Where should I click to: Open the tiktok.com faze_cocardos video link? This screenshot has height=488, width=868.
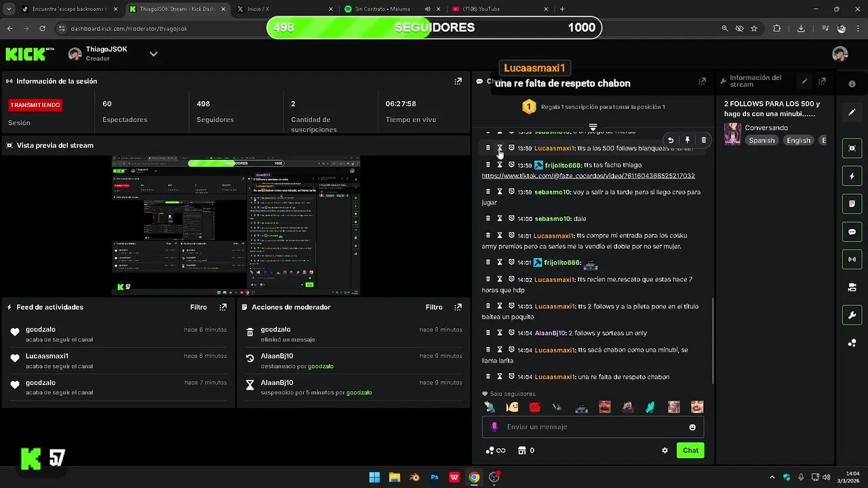click(x=588, y=176)
